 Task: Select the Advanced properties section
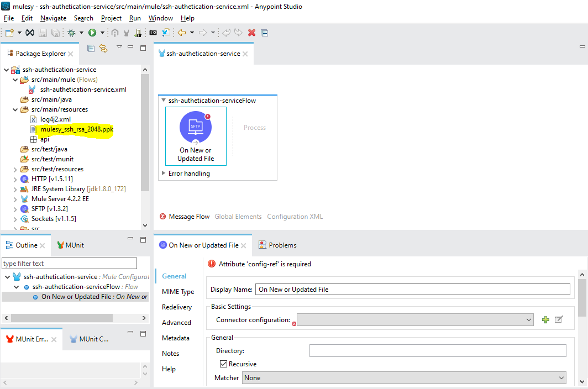point(176,323)
